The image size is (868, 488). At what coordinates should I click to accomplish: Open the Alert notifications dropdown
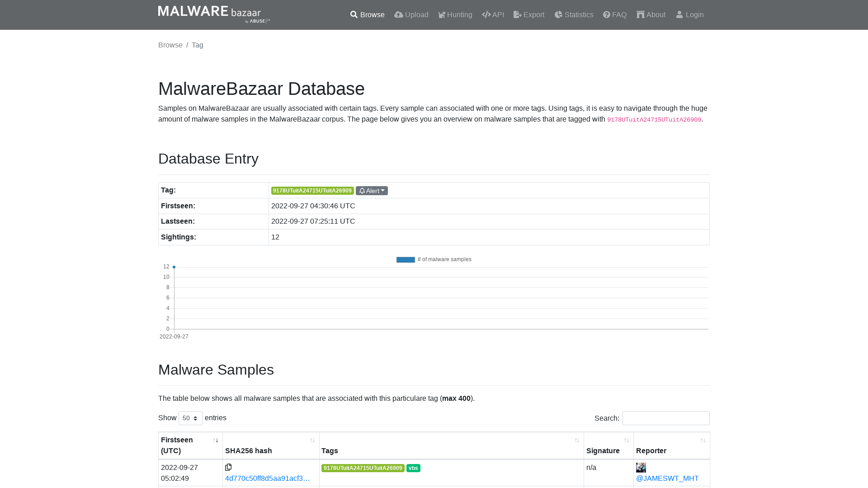tap(372, 190)
